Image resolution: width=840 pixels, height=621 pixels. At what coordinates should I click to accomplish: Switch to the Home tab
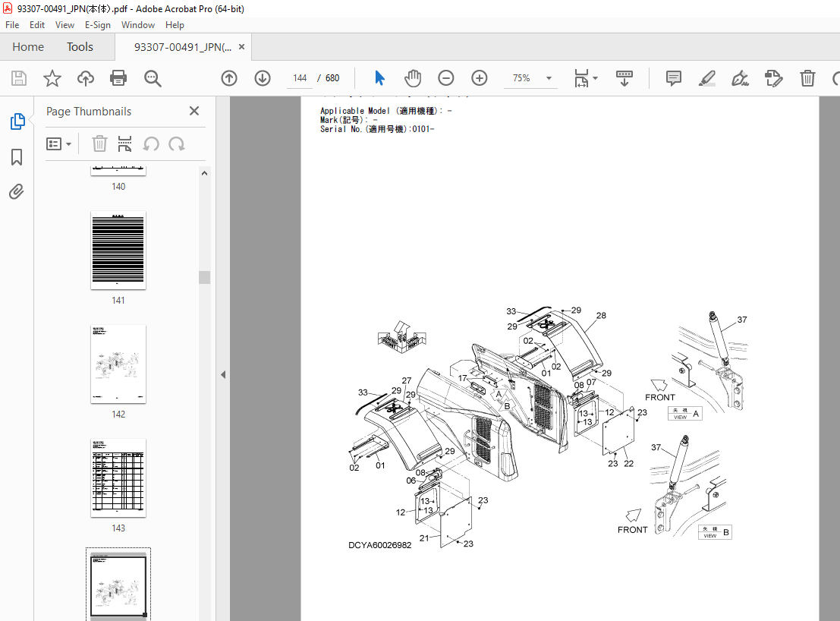[x=28, y=47]
